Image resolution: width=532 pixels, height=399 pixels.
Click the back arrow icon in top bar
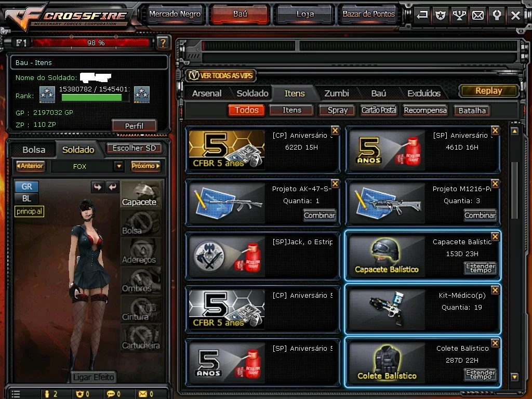pyautogui.click(x=422, y=15)
